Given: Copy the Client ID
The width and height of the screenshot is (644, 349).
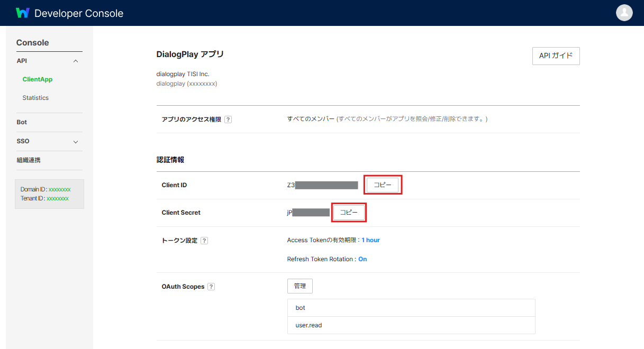Looking at the screenshot, I should [383, 185].
